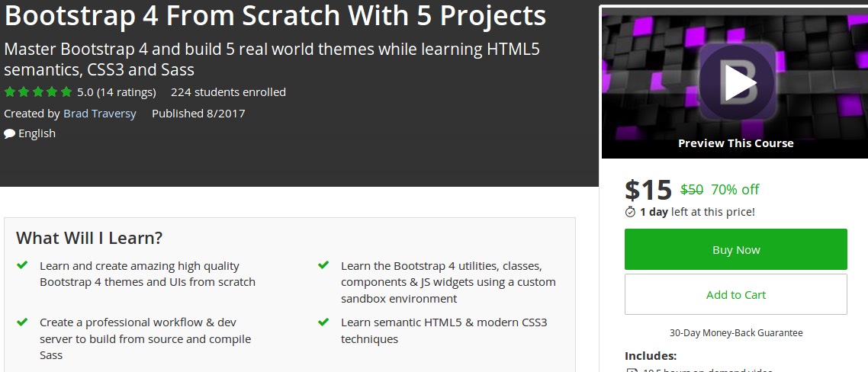
Task: Click the clock icon by the price deadline
Action: coord(630,212)
